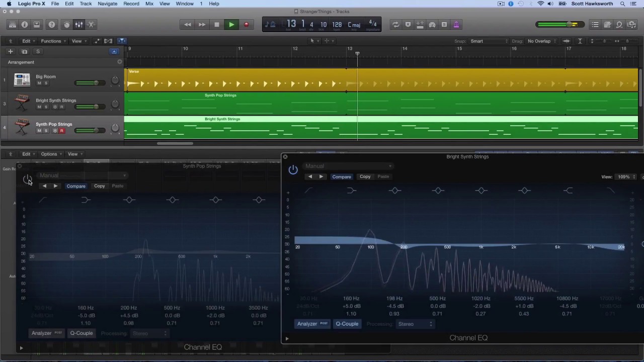This screenshot has height=362, width=644.
Task: Open the Track menu
Action: pos(86,4)
